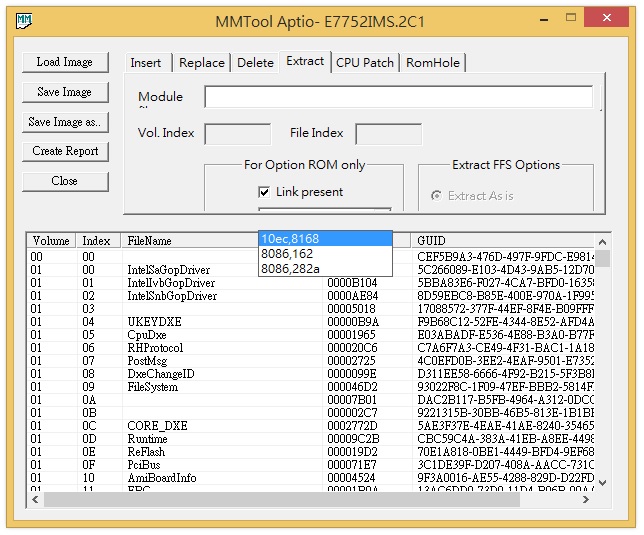Open the Delete tab
This screenshot has width=644, height=535.
point(255,63)
